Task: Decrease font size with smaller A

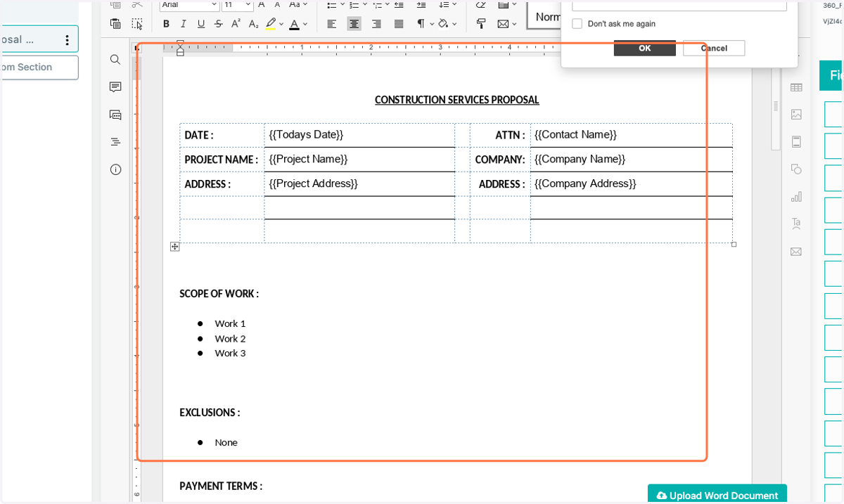Action: pos(279,4)
